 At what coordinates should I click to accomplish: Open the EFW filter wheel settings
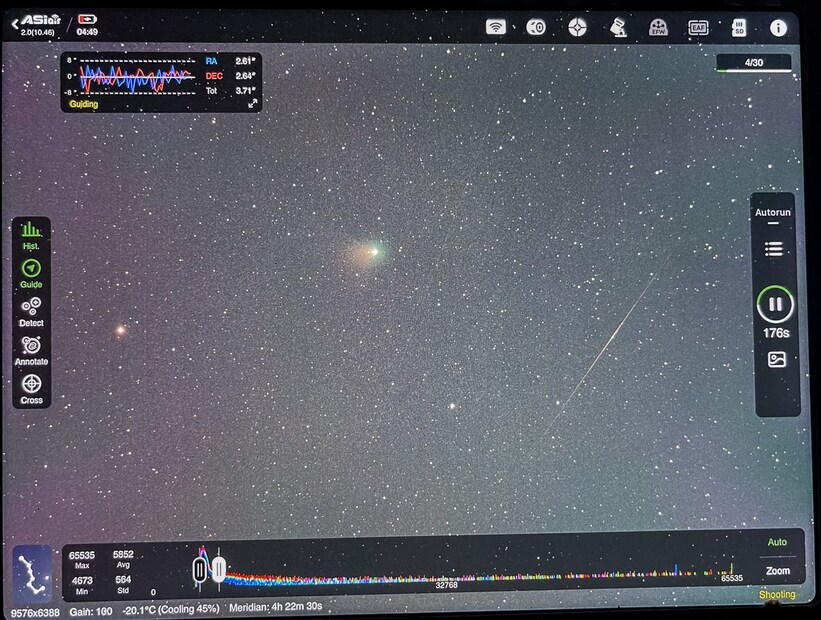(657, 28)
